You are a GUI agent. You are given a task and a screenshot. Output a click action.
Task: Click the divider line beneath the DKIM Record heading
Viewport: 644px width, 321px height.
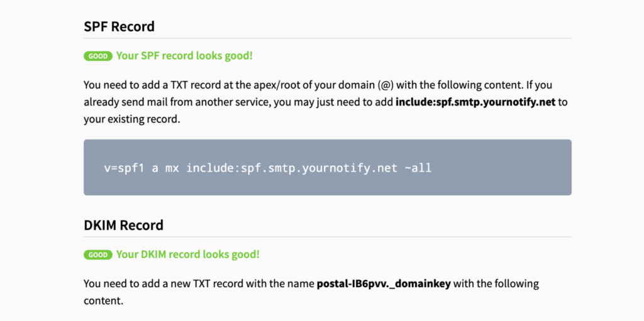(327, 237)
